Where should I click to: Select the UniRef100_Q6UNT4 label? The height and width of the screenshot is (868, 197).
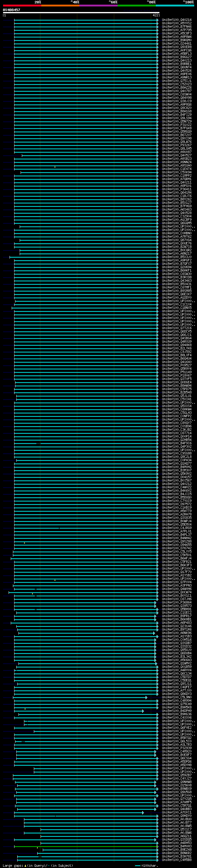pos(176,67)
